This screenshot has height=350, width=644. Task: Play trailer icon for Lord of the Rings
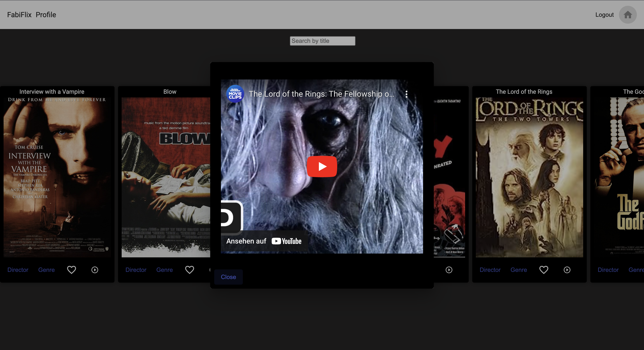click(567, 270)
